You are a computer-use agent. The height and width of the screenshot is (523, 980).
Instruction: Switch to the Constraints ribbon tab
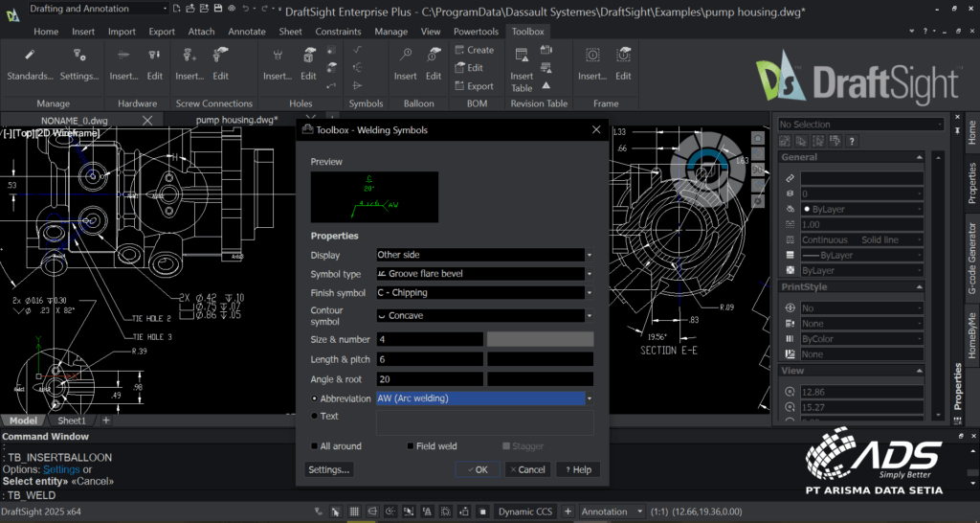tap(338, 32)
